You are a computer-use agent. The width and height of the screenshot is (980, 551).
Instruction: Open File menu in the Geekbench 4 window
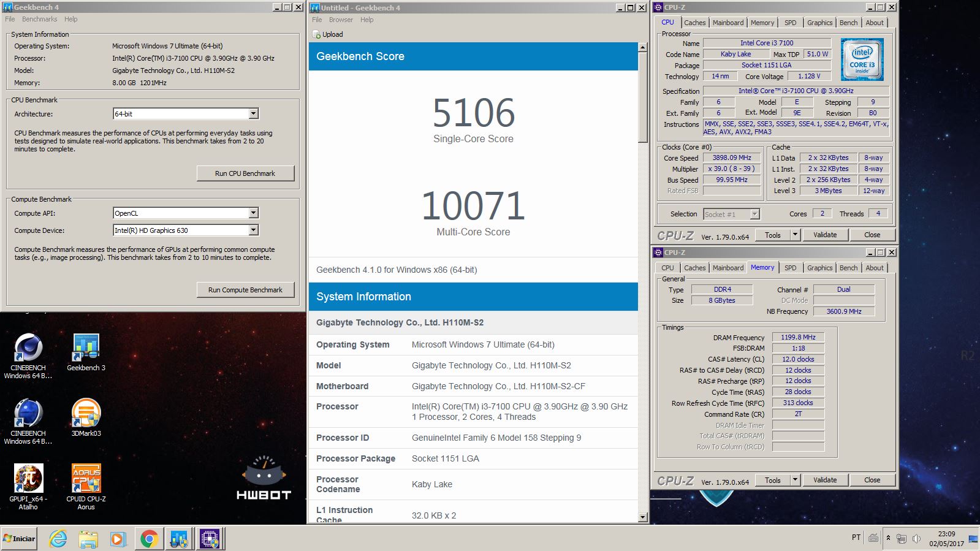10,19
